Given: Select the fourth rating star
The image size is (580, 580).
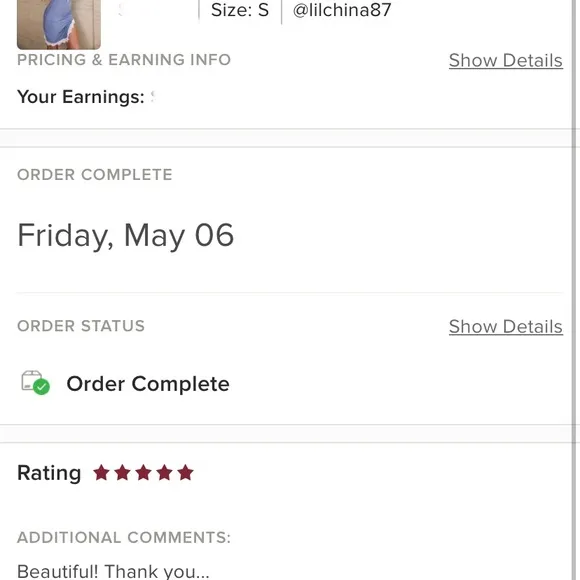Looking at the screenshot, I should (164, 472).
